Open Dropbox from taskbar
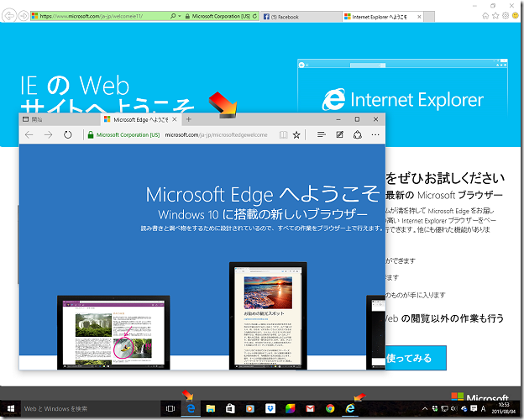The image size is (524, 420). [270, 408]
